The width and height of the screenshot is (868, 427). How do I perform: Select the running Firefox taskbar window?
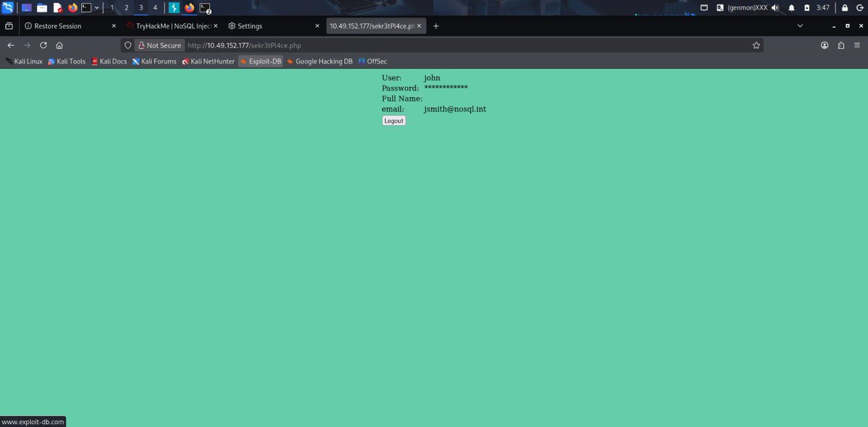coord(190,8)
